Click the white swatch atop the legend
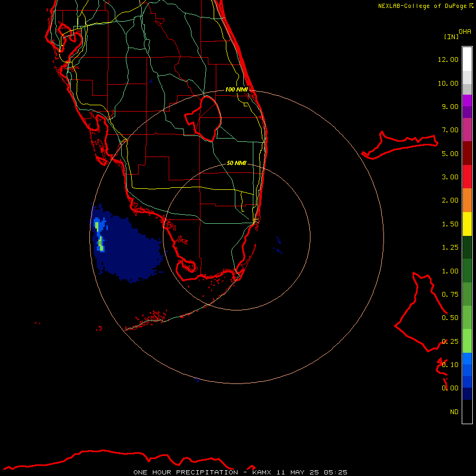 (467, 59)
